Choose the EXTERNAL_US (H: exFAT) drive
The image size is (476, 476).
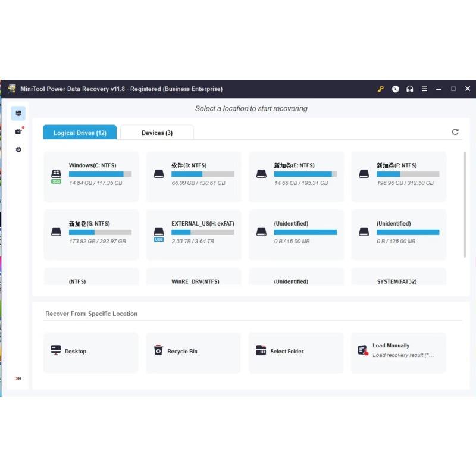pos(194,234)
